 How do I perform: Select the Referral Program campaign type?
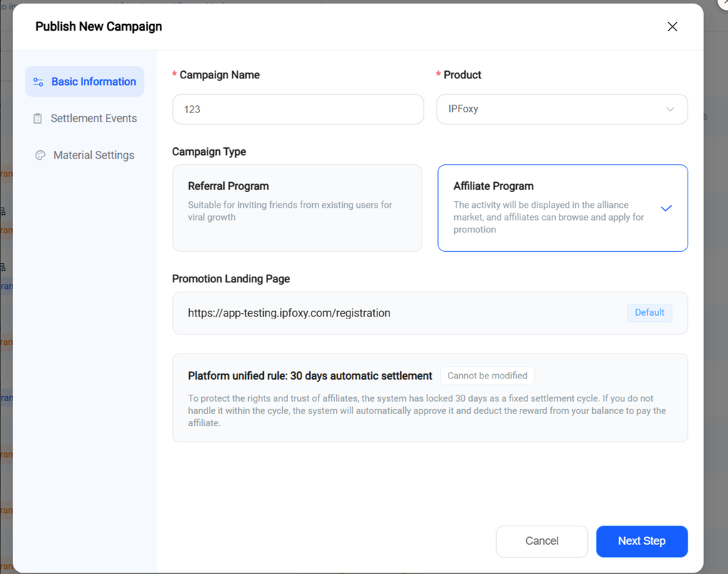(x=297, y=208)
